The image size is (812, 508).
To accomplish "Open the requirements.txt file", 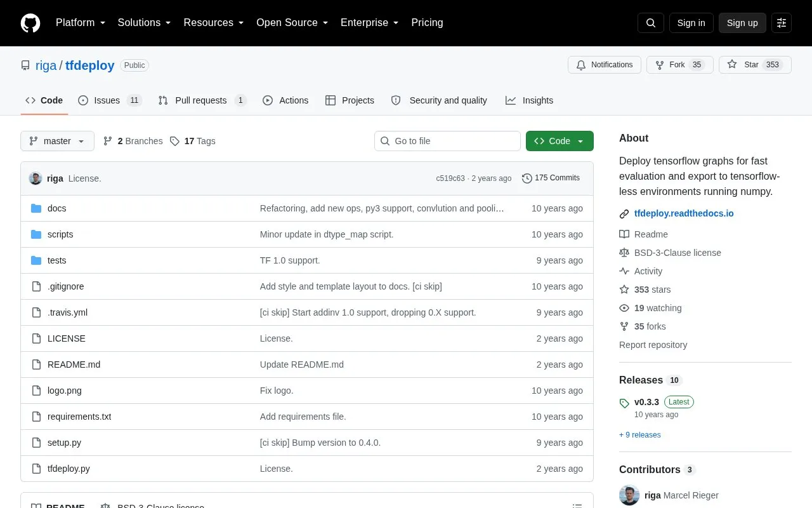I will tap(79, 417).
